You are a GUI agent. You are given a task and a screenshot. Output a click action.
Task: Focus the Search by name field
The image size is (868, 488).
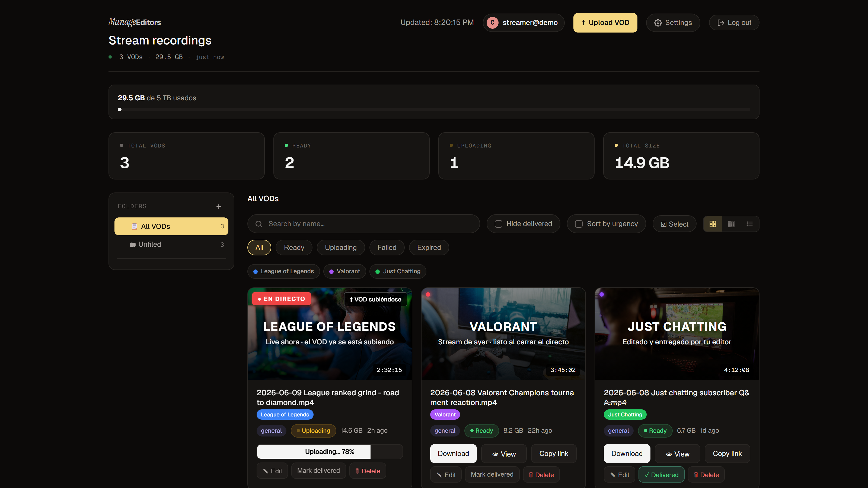(363, 224)
